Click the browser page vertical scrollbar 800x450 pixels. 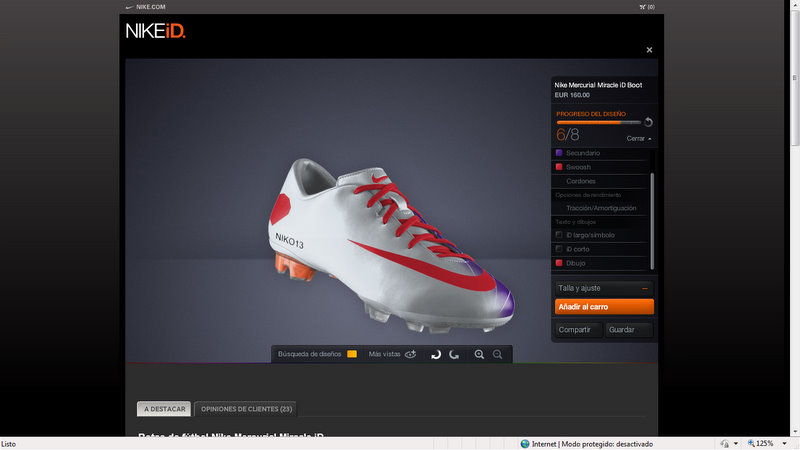tap(795, 77)
